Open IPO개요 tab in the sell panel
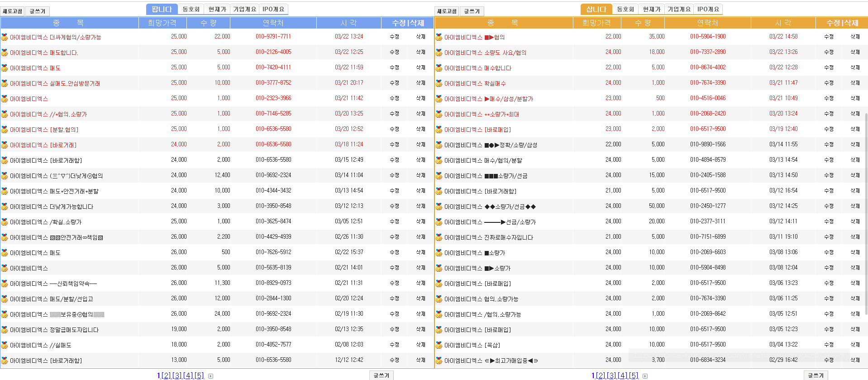 click(x=273, y=9)
